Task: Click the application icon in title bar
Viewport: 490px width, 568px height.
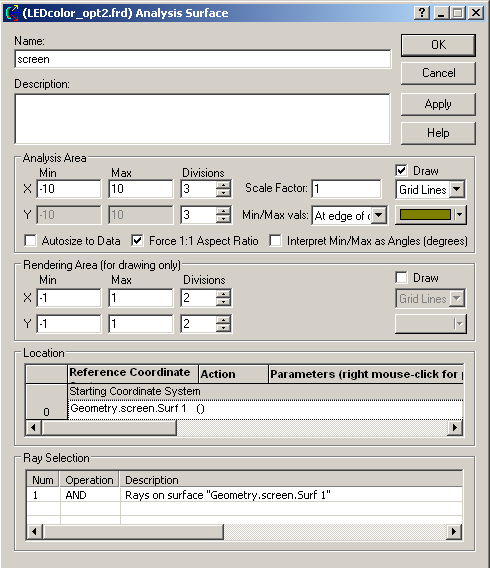Action: click(x=12, y=13)
